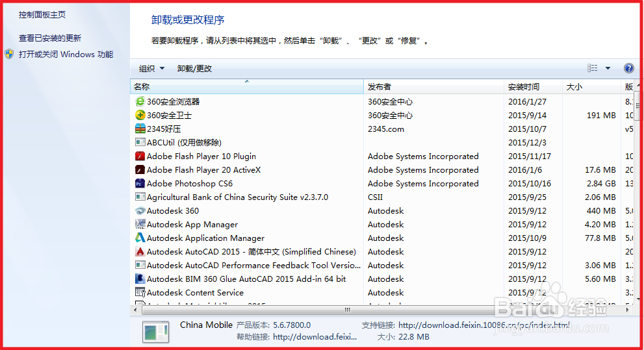Click the Autodesk App Manager icon

tap(140, 224)
